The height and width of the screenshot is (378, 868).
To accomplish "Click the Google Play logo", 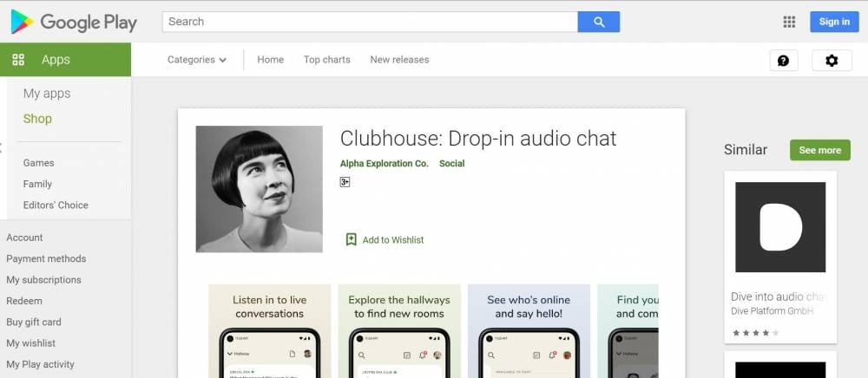I will (74, 22).
